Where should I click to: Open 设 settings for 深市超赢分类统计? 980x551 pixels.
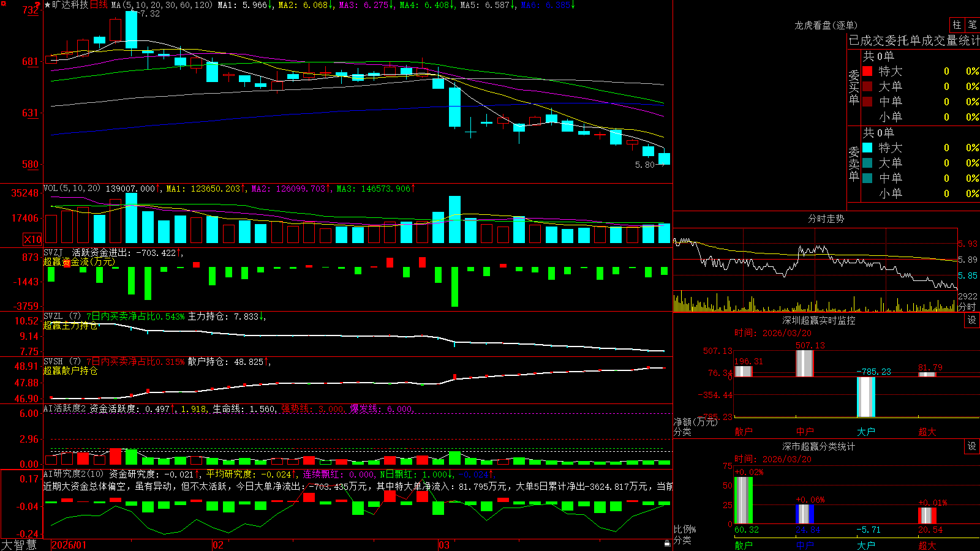972,446
